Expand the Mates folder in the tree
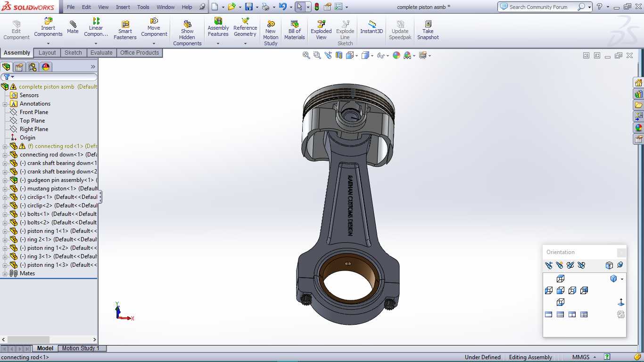Image resolution: width=644 pixels, height=362 pixels. 5,273
